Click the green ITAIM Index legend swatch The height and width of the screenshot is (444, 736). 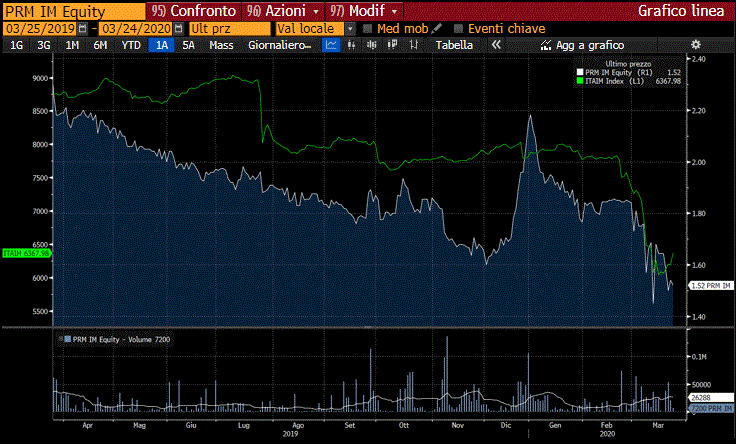[x=580, y=81]
